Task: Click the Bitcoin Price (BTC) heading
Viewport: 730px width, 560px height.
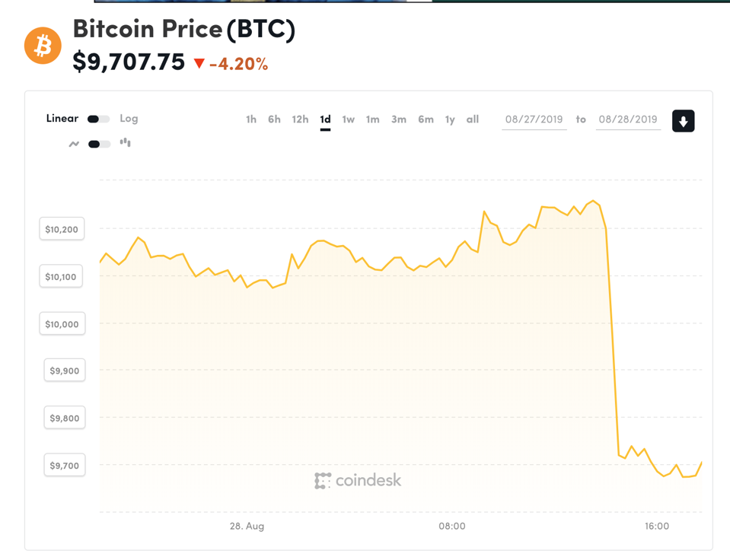Action: pyautogui.click(x=183, y=29)
